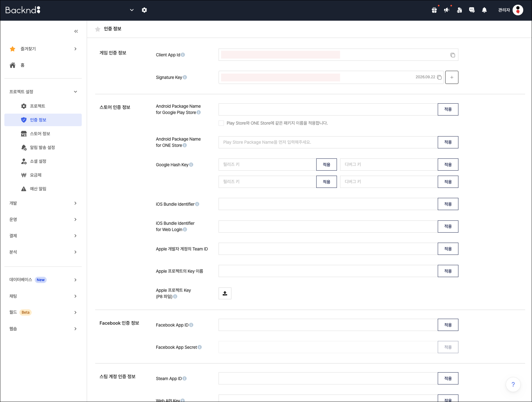The image size is (532, 402).
Task: Apply Apple 개발자 계정의 Team ID
Action: [448, 249]
